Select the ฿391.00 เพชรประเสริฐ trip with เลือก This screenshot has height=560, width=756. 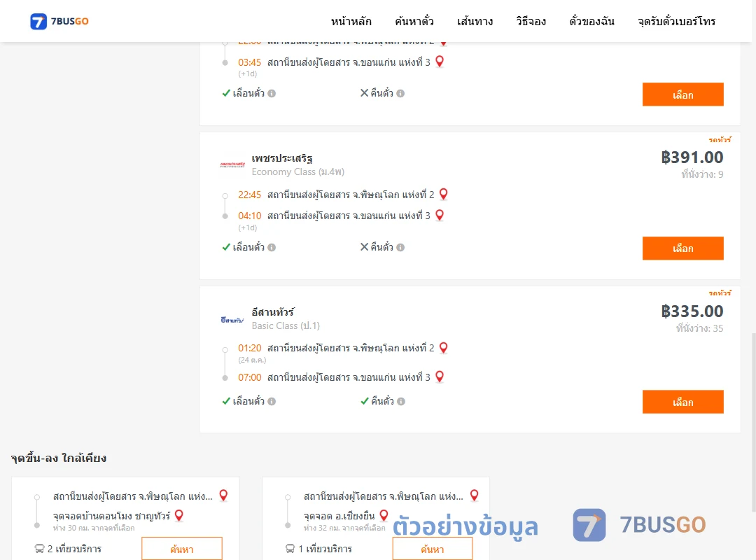682,248
